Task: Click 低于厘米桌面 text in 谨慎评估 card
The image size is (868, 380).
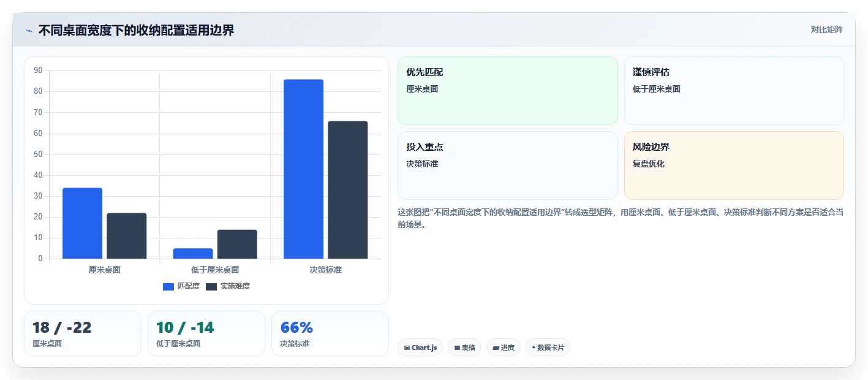Action: pyautogui.click(x=657, y=89)
